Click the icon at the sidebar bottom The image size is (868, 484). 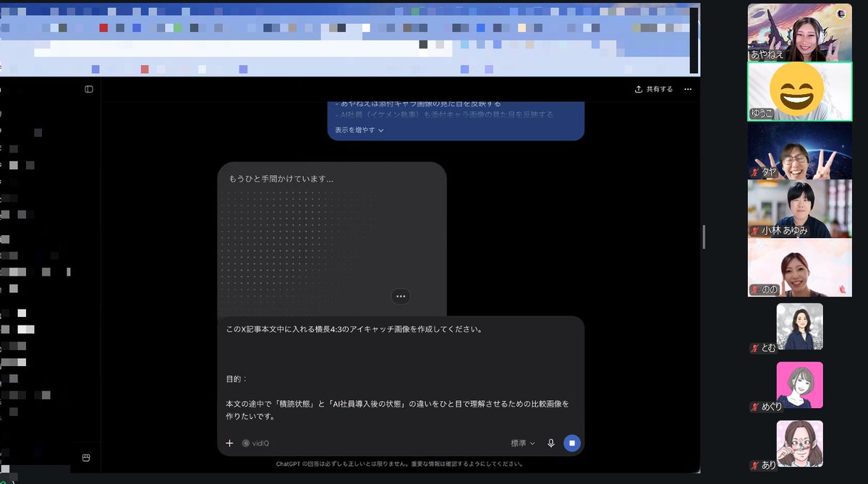point(86,457)
